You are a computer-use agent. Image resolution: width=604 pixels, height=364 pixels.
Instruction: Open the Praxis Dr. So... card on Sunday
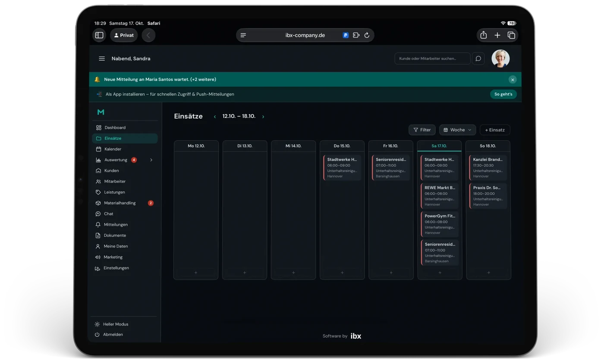(488, 196)
